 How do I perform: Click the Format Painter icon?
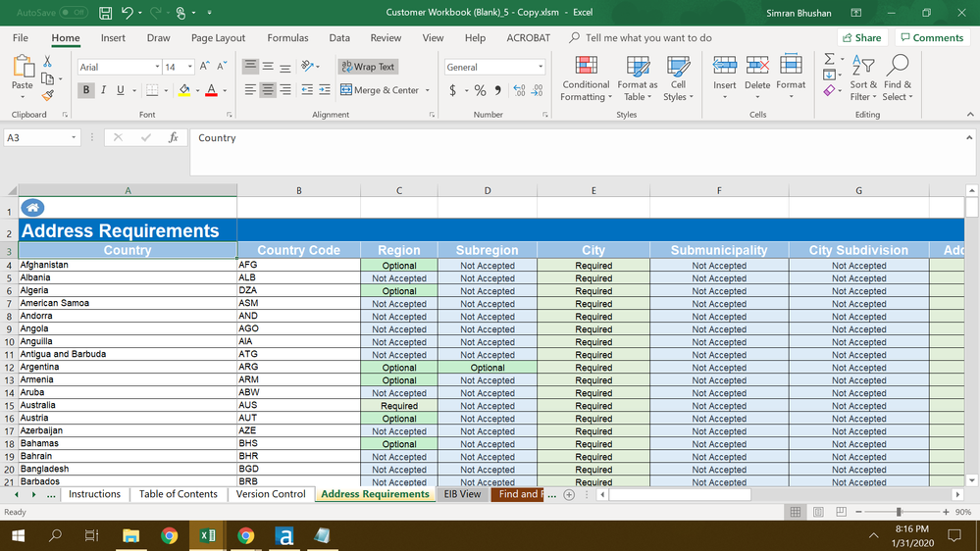coord(48,96)
